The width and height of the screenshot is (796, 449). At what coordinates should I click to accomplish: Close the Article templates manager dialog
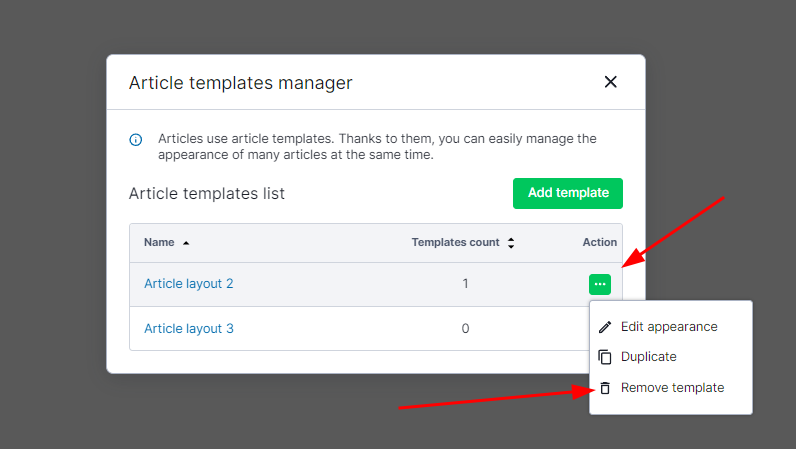(x=610, y=82)
